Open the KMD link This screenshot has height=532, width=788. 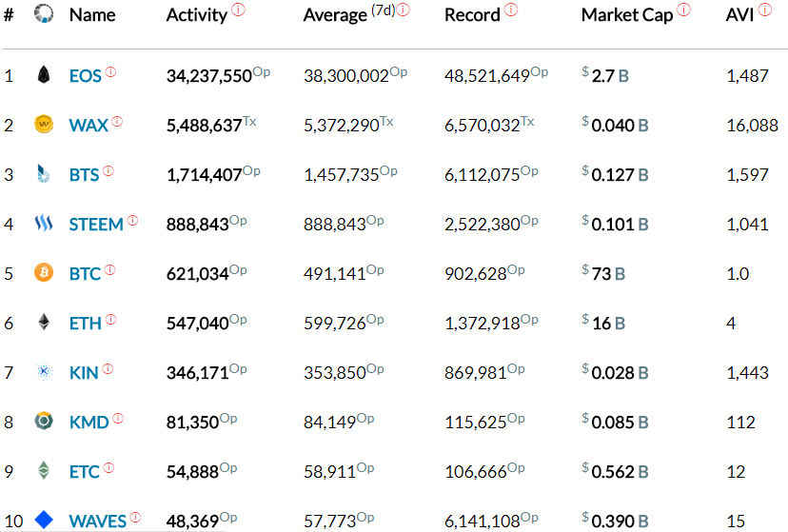click(89, 422)
